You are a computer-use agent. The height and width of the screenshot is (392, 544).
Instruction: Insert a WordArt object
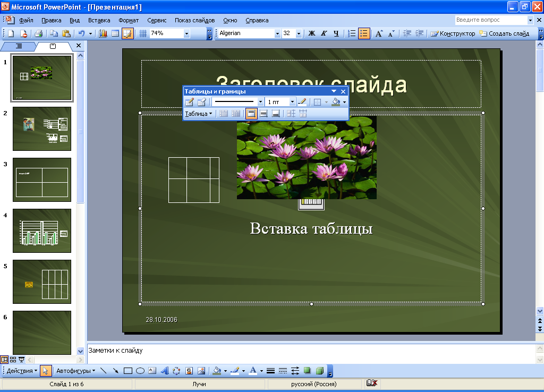(165, 371)
